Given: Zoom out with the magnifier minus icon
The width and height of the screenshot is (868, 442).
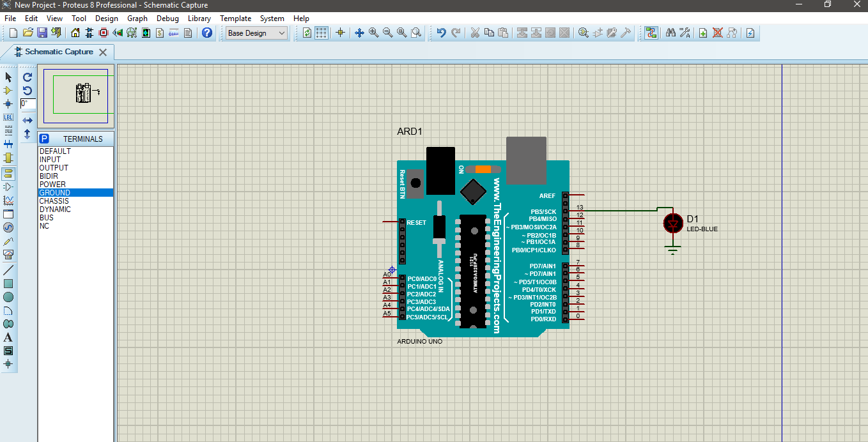Looking at the screenshot, I should click(387, 33).
